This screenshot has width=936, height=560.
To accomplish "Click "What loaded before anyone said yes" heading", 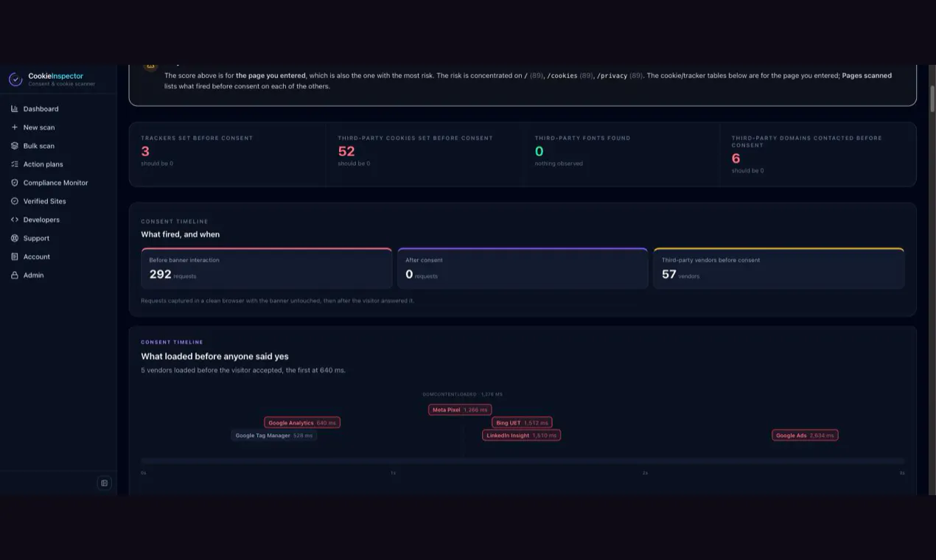I will coord(214,357).
